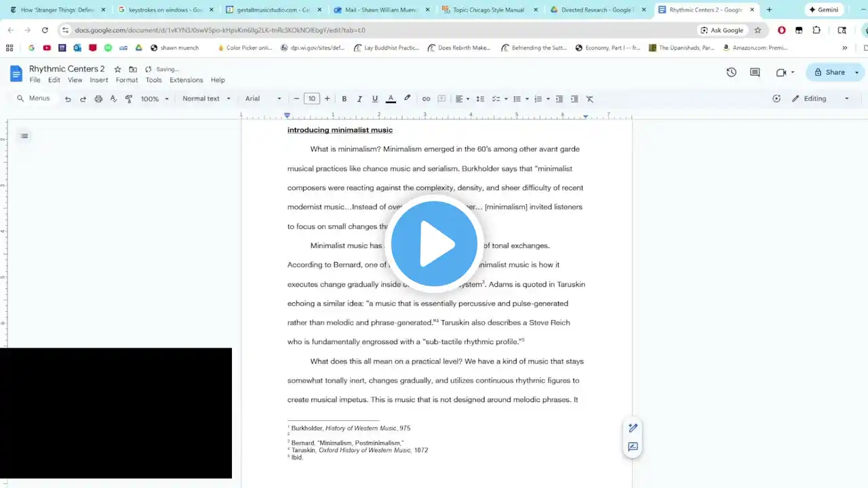
Task: Open the Normal text style dropdown
Action: 206,99
